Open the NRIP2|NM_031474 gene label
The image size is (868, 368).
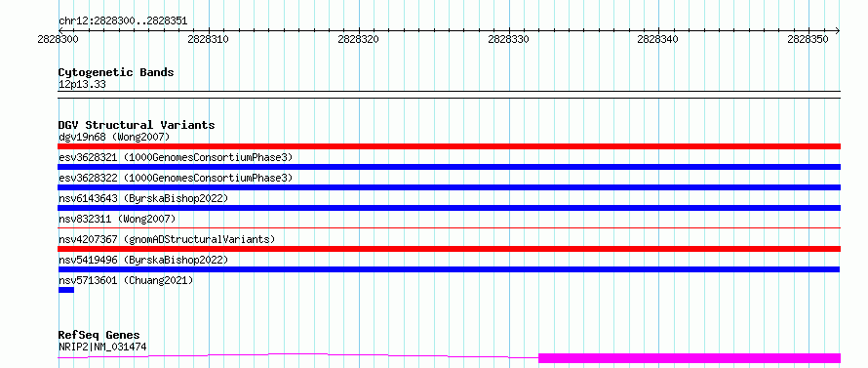pyautogui.click(x=102, y=348)
